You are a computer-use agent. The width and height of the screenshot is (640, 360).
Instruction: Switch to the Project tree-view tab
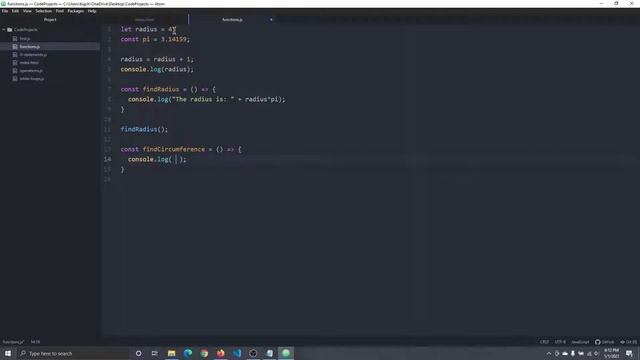click(50, 20)
